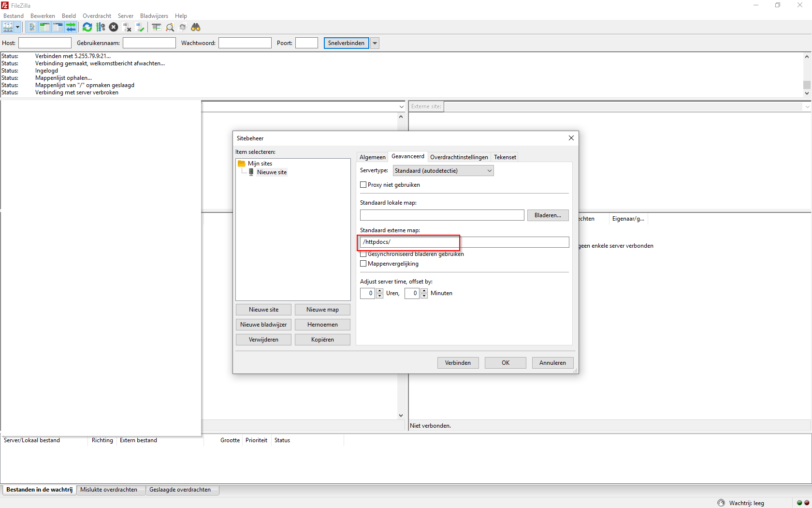Toggle synchronized browsing toolbar icon
Image resolution: width=812 pixels, height=508 pixels.
pos(183,27)
